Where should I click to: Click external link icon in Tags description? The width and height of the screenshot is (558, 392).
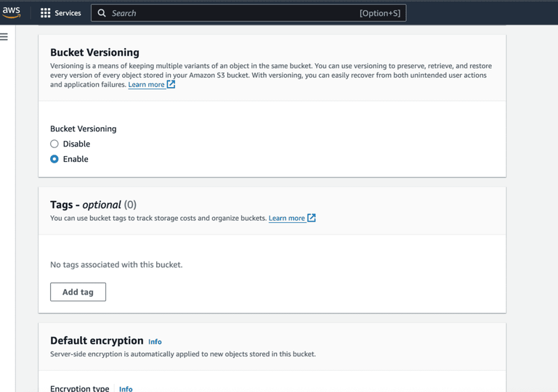(311, 218)
